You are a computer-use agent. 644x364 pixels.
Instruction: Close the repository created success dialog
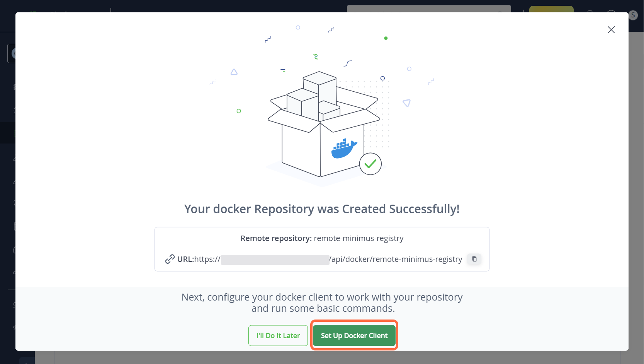611,29
